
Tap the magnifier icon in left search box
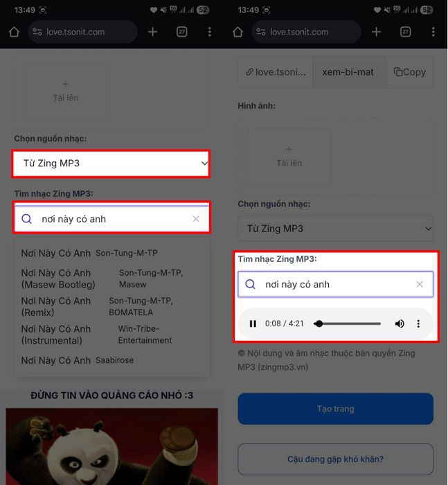[x=26, y=219]
